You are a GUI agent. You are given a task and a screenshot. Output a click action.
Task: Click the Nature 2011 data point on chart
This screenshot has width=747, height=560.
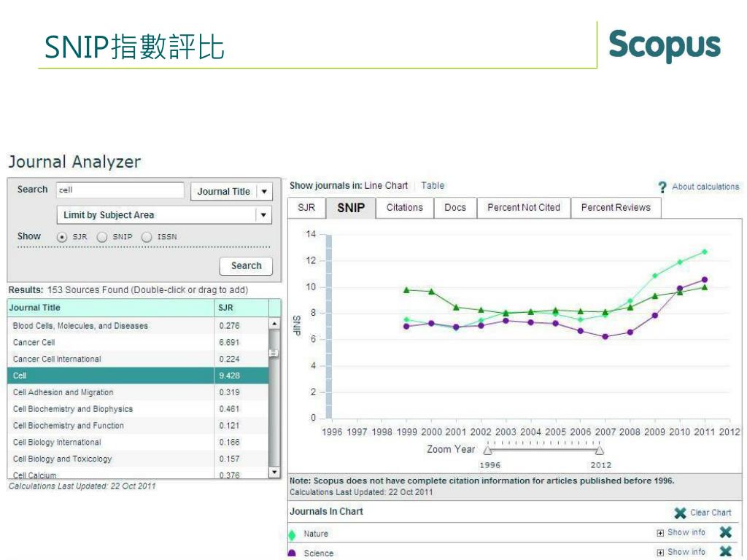[705, 252]
